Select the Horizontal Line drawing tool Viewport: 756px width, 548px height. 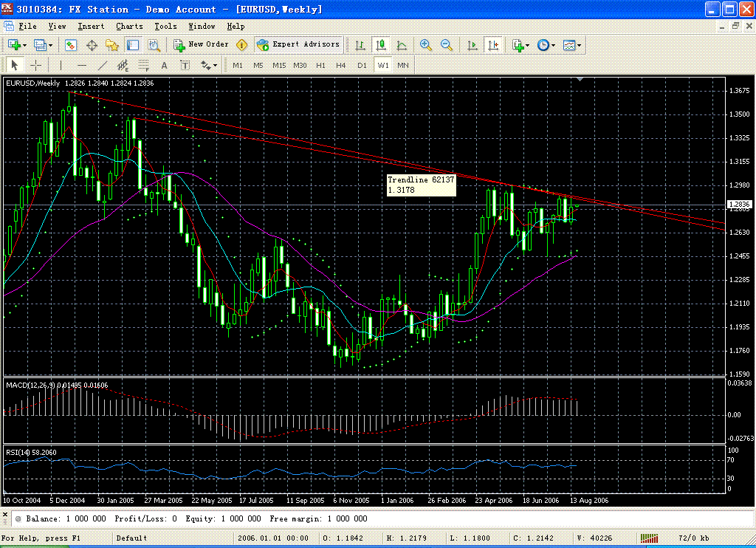[81, 65]
